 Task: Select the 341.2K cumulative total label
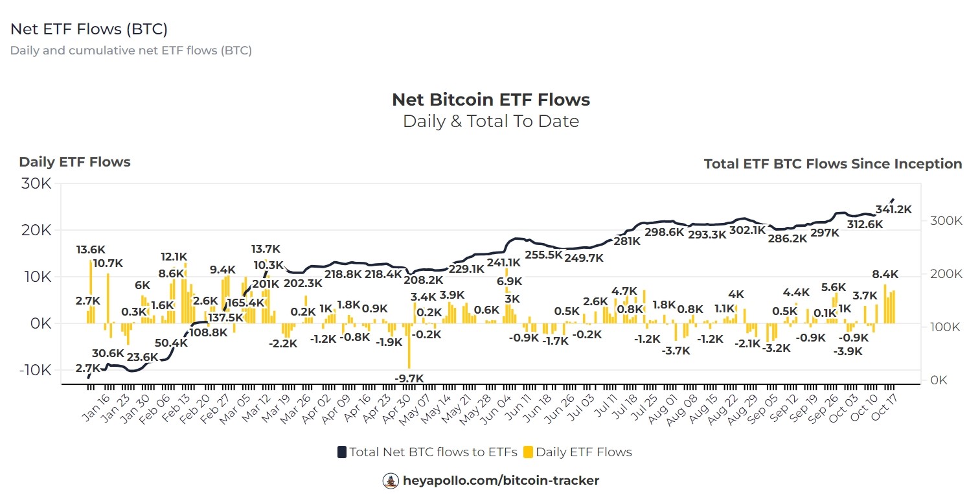(893, 209)
